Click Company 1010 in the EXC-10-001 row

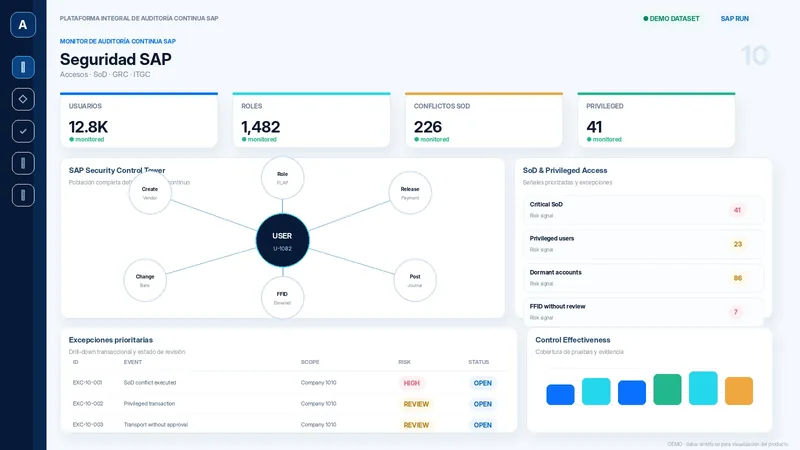point(318,383)
